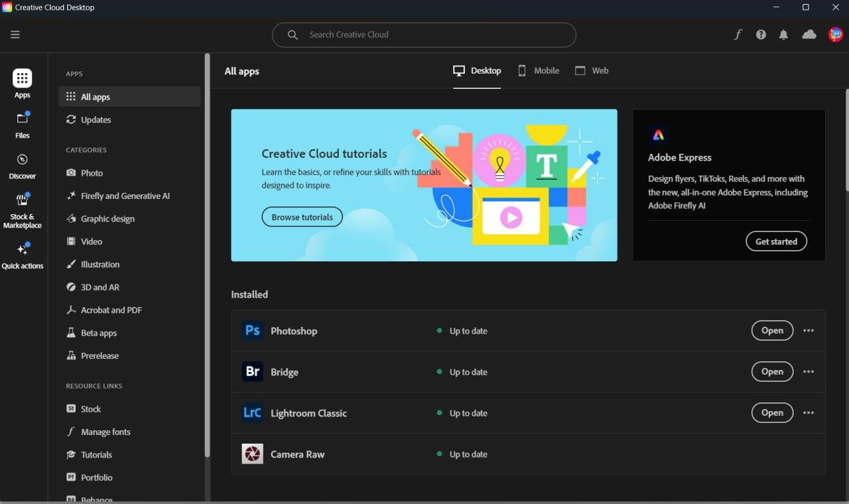
Task: Click the Installed section heading
Action: pos(249,294)
